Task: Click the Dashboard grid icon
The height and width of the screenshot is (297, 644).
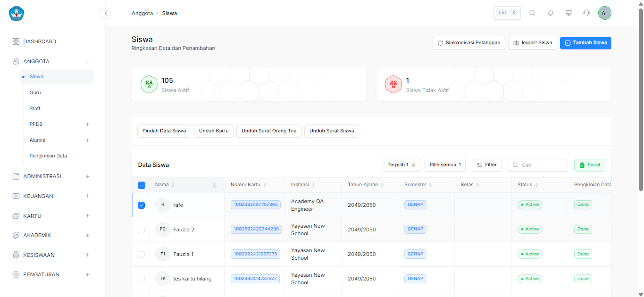Action: coord(16,41)
